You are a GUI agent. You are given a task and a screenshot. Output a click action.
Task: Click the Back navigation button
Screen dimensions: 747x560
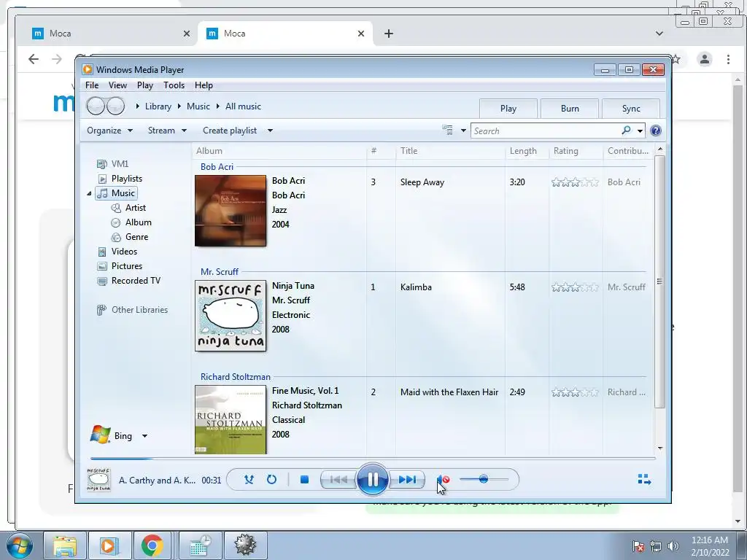click(96, 106)
